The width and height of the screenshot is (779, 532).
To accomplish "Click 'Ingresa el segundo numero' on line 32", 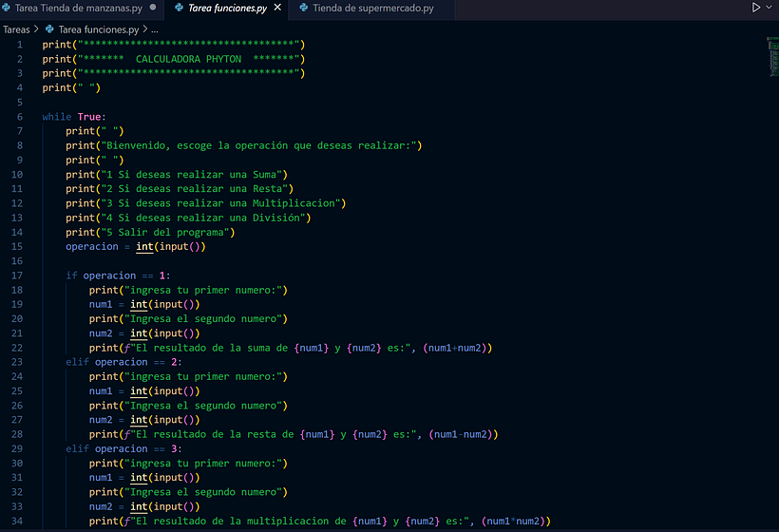I will click(x=203, y=492).
